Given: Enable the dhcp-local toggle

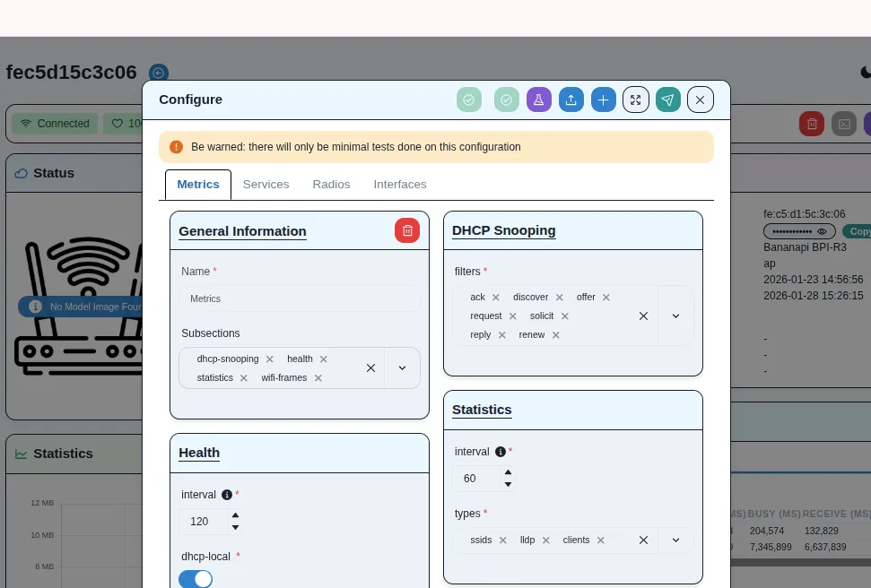Looking at the screenshot, I should click(x=196, y=579).
